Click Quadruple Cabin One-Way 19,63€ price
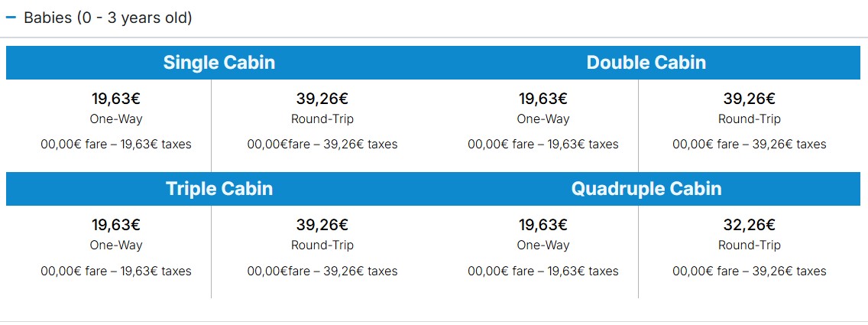 coord(543,226)
